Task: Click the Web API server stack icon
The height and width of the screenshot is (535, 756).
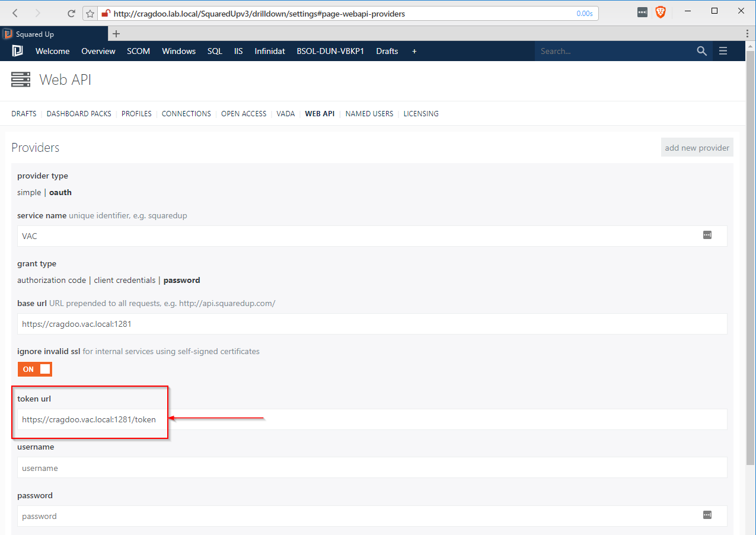Action: 21,79
